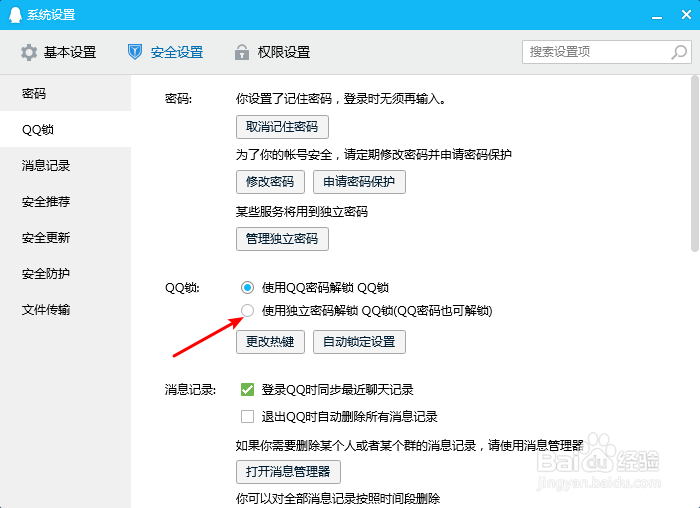Minimize the 系统设置 window
Viewport: 700px width, 508px height.
click(x=657, y=16)
